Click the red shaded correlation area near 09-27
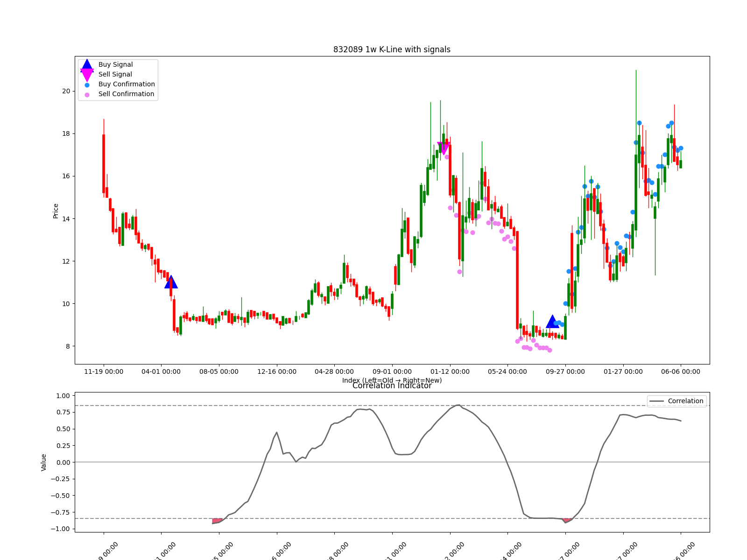The width and height of the screenshot is (747, 560). coord(567,520)
